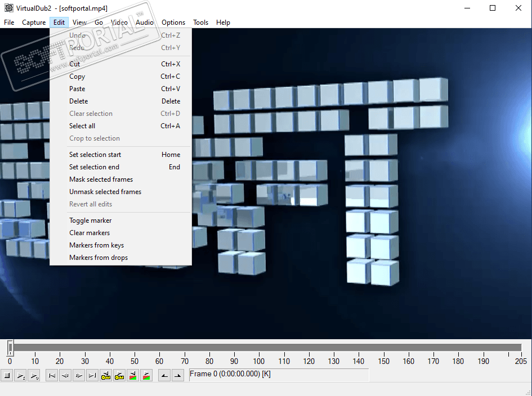
Task: Choose Select all in Edit menu
Action: tap(120, 126)
